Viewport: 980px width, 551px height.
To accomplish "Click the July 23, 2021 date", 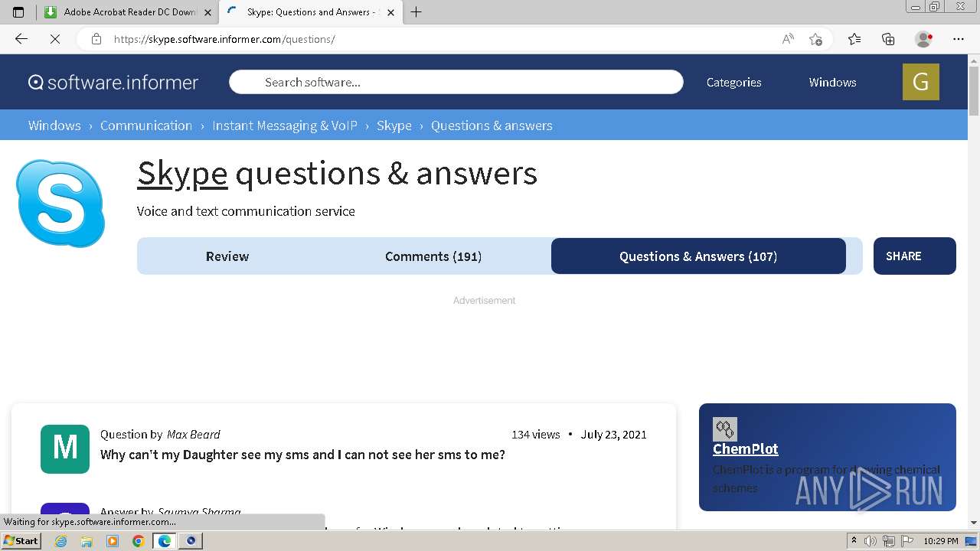I will (613, 434).
